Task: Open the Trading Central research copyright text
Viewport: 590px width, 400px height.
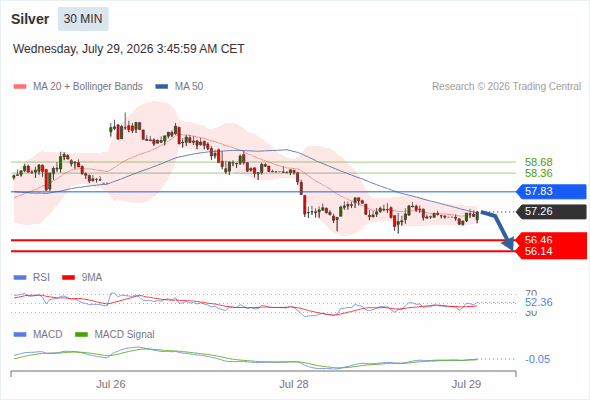Action: 506,87
